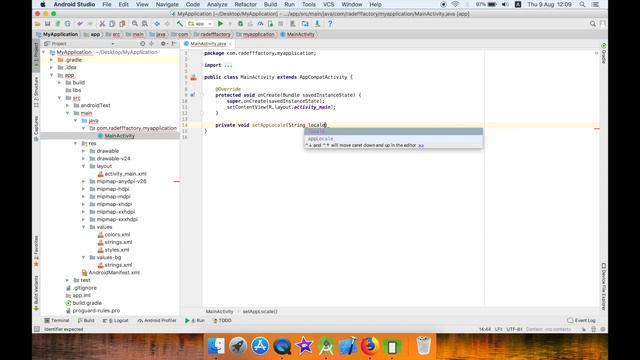640x360 pixels.
Task: Select AndroidManifest.xml in project tree
Action: (114, 273)
